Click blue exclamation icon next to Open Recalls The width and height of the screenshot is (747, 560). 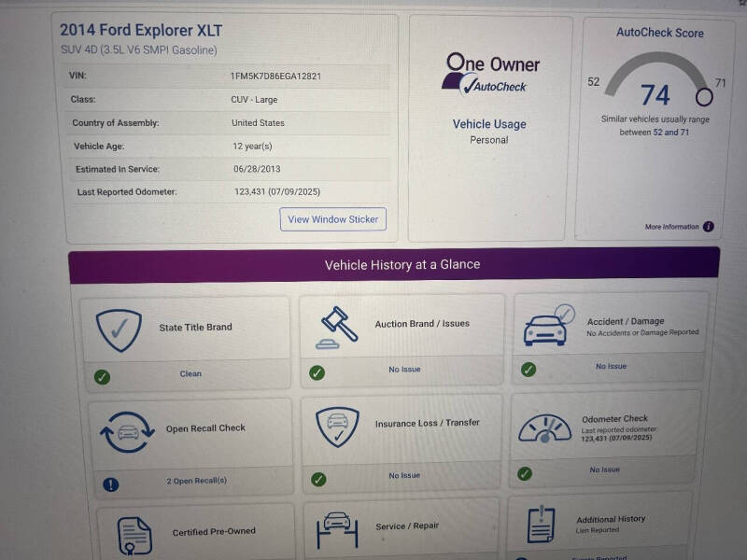(110, 484)
